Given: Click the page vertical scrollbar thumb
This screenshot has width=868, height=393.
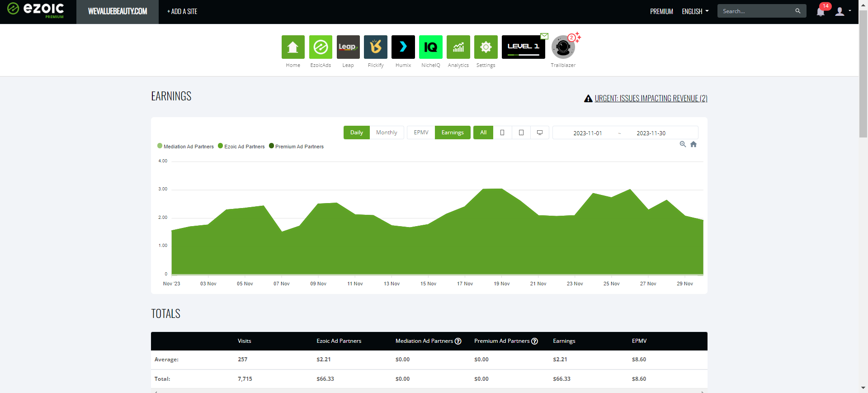Looking at the screenshot, I should pos(863,75).
